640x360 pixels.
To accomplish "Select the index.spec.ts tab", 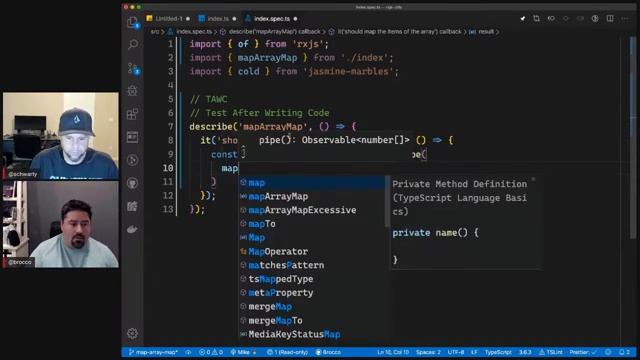I will (x=271, y=18).
